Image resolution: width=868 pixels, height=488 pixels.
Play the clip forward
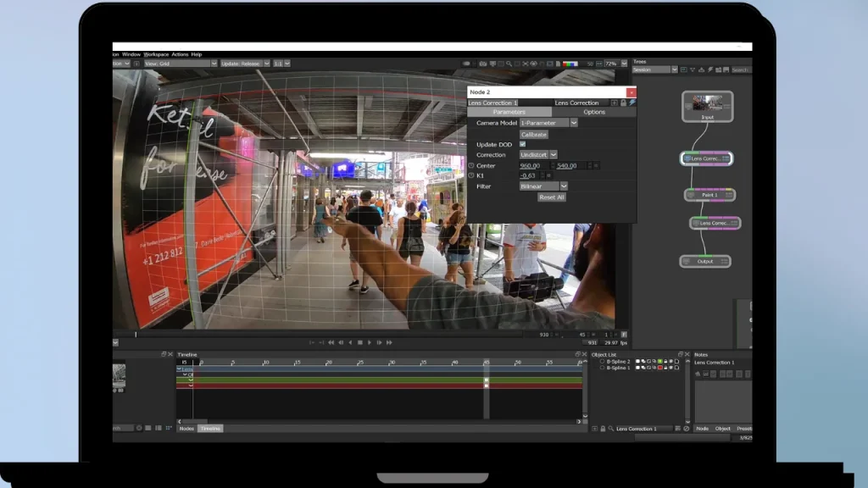(x=370, y=342)
